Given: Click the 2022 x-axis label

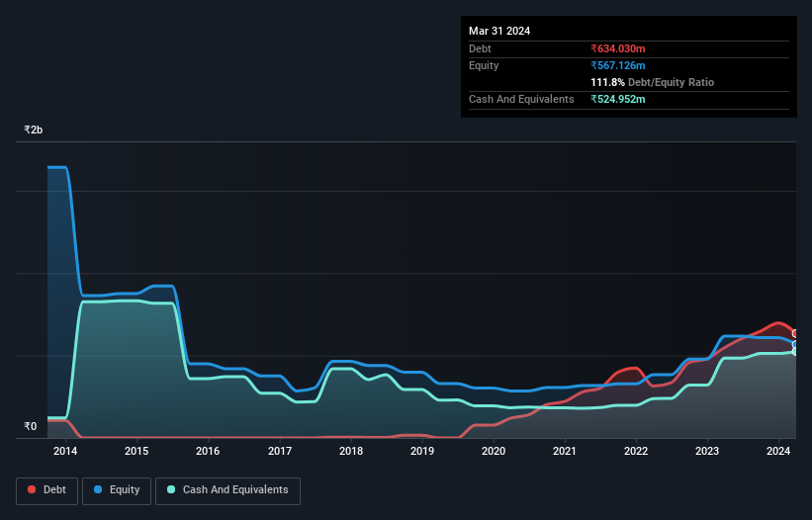Looking at the screenshot, I should [x=636, y=451].
